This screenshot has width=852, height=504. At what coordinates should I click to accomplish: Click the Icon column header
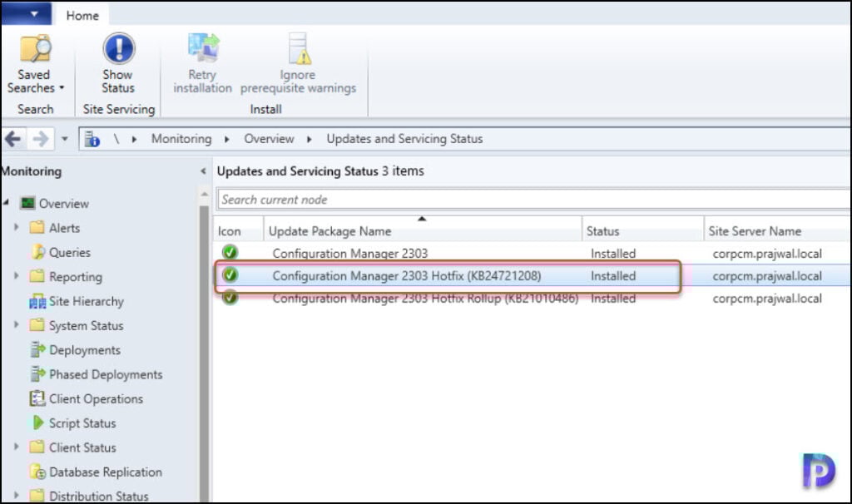pos(238,231)
